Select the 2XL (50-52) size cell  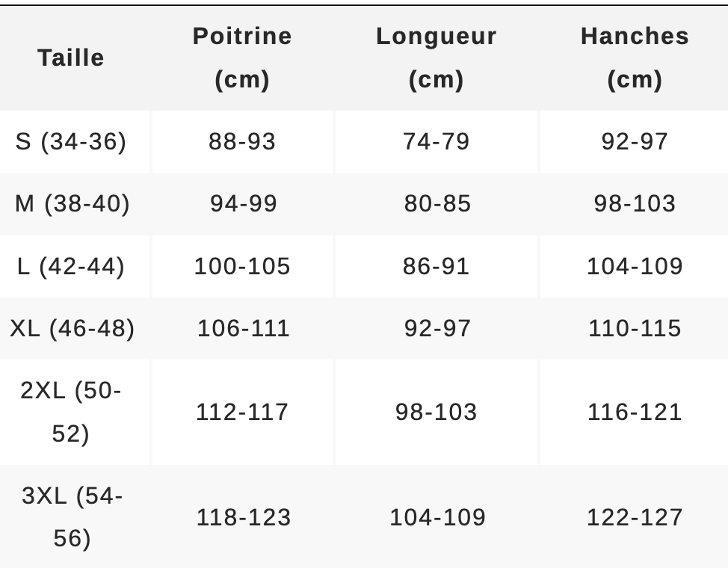[x=71, y=412]
